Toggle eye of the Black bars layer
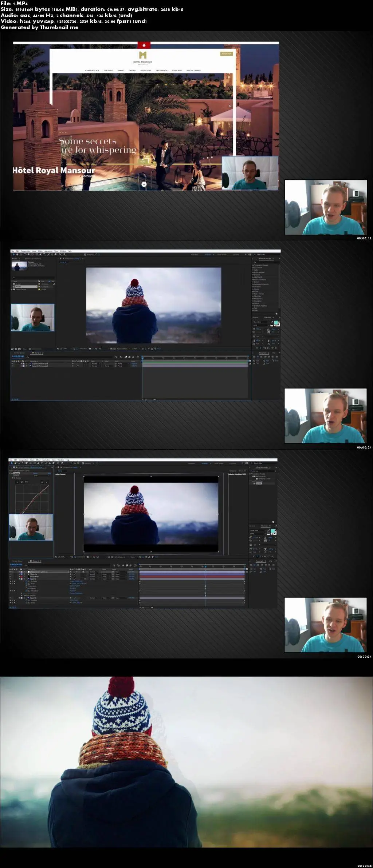 pyautogui.click(x=10, y=577)
